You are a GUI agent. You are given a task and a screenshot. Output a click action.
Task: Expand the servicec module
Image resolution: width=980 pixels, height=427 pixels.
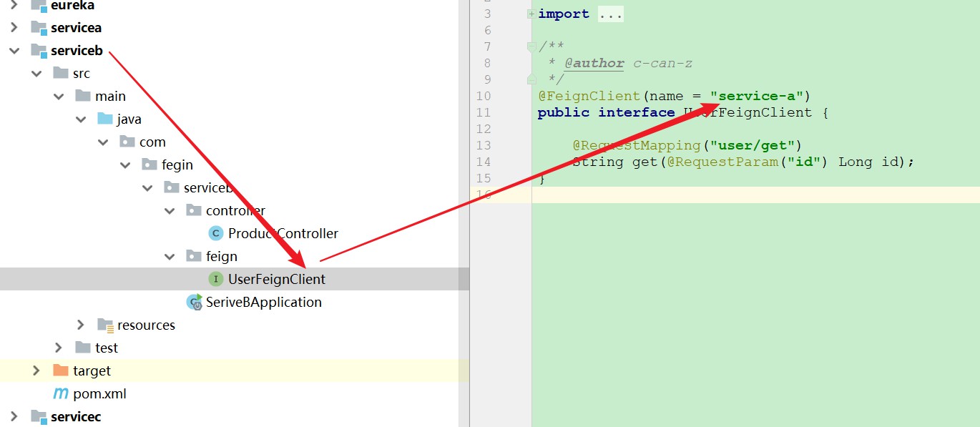[x=14, y=417]
